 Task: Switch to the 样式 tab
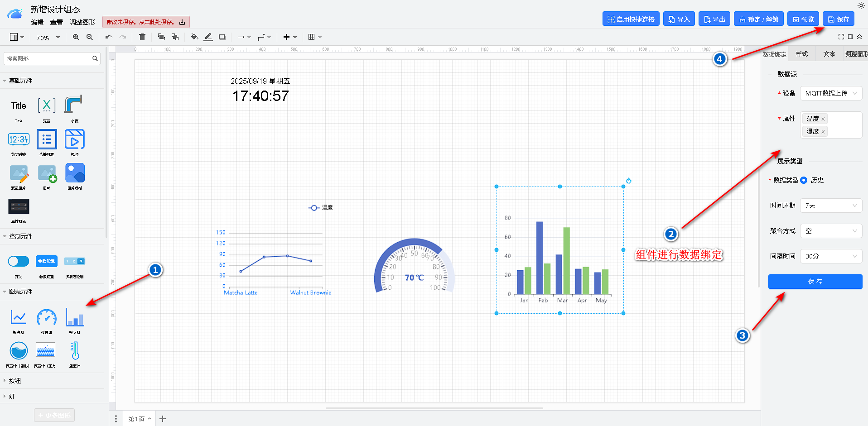tap(801, 54)
